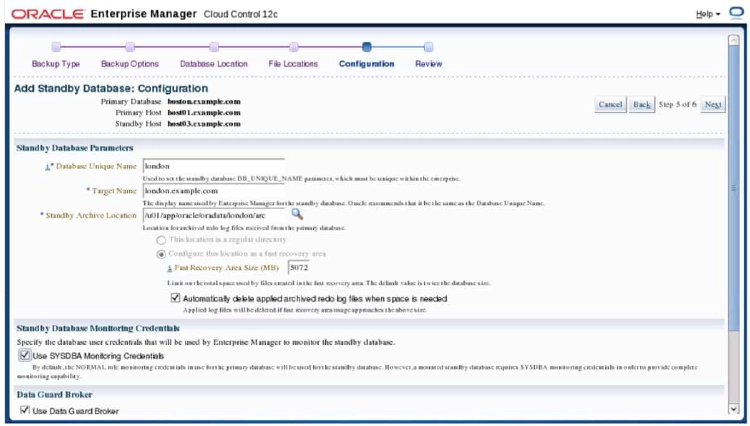The height and width of the screenshot is (426, 750).
Task: Select the Configuration step label
Action: click(x=367, y=64)
